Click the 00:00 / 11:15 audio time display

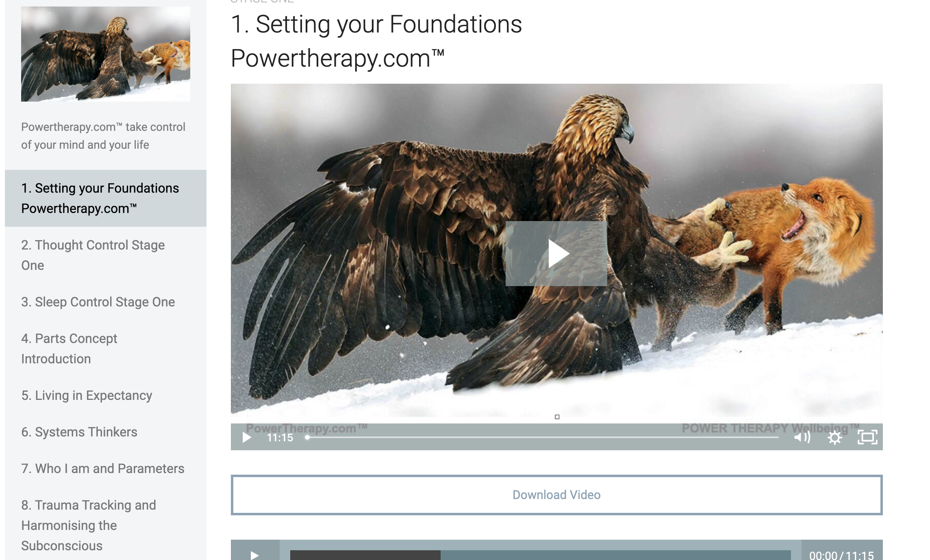[841, 555]
